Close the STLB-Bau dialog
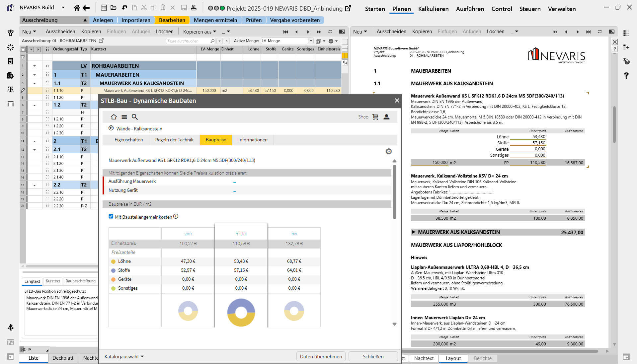The image size is (637, 364). [x=397, y=101]
